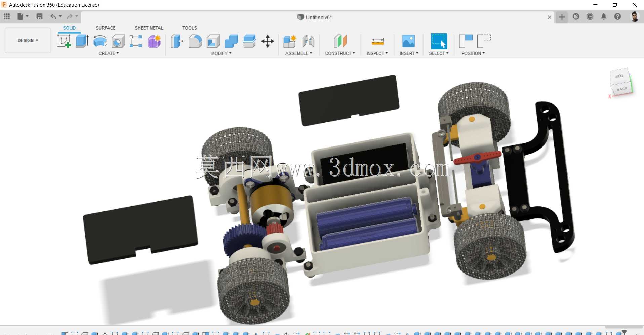
Task: Expand the ASSEMBLE menu
Action: pos(298,53)
